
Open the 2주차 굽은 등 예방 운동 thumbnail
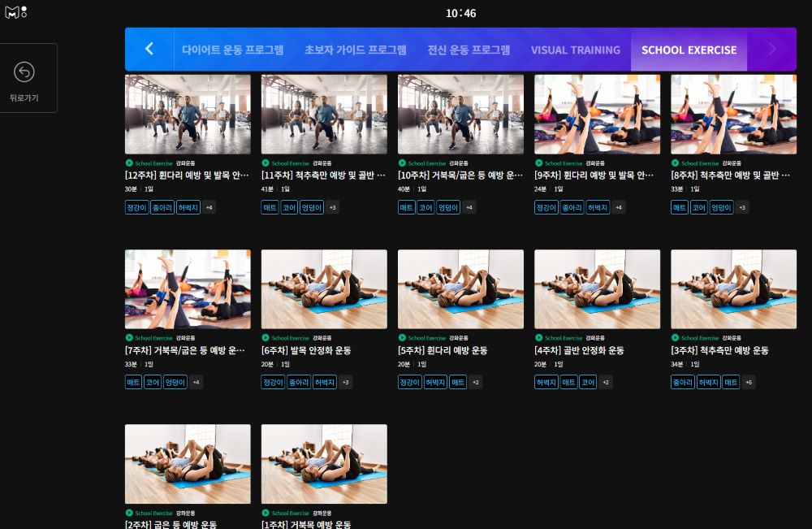[x=188, y=464]
